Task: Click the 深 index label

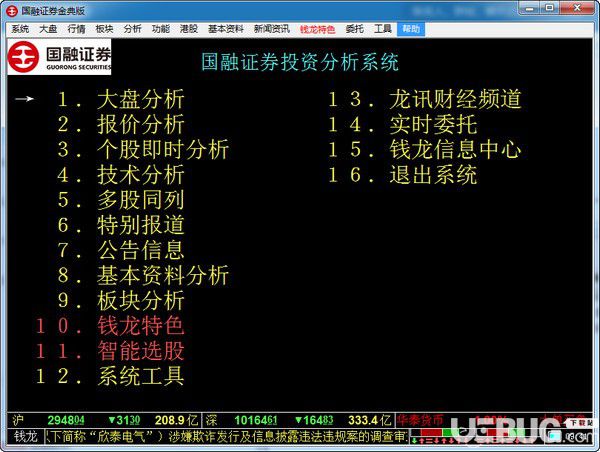Action: tap(212, 420)
